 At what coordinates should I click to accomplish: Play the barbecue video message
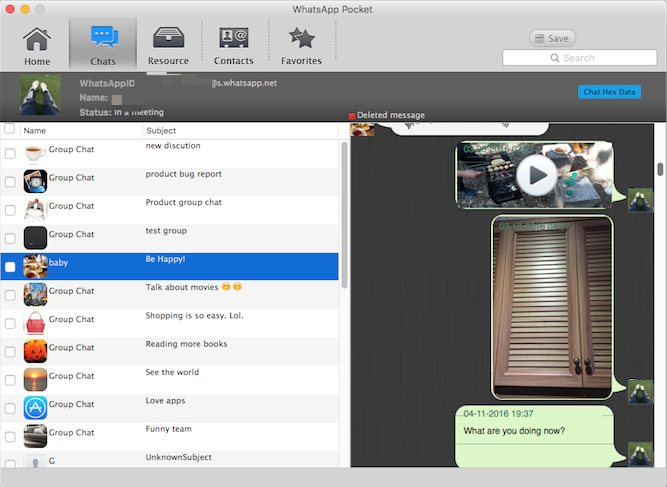pyautogui.click(x=537, y=175)
